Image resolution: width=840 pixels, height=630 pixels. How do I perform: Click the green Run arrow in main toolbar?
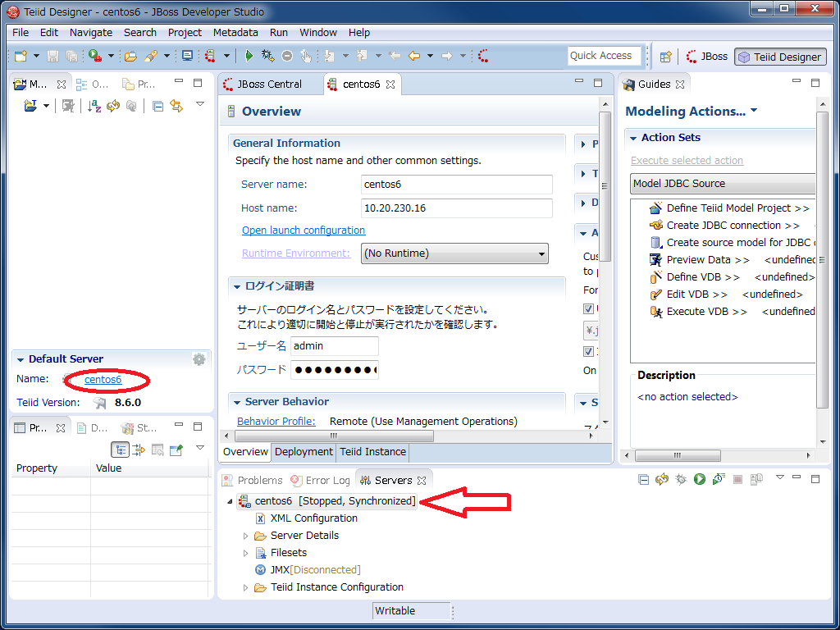(249, 56)
